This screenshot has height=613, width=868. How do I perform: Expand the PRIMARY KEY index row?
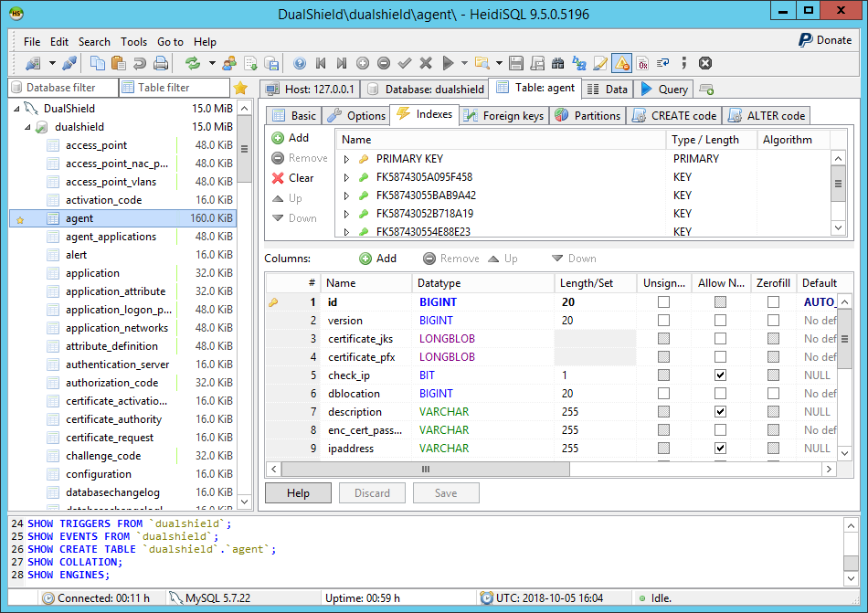[346, 159]
